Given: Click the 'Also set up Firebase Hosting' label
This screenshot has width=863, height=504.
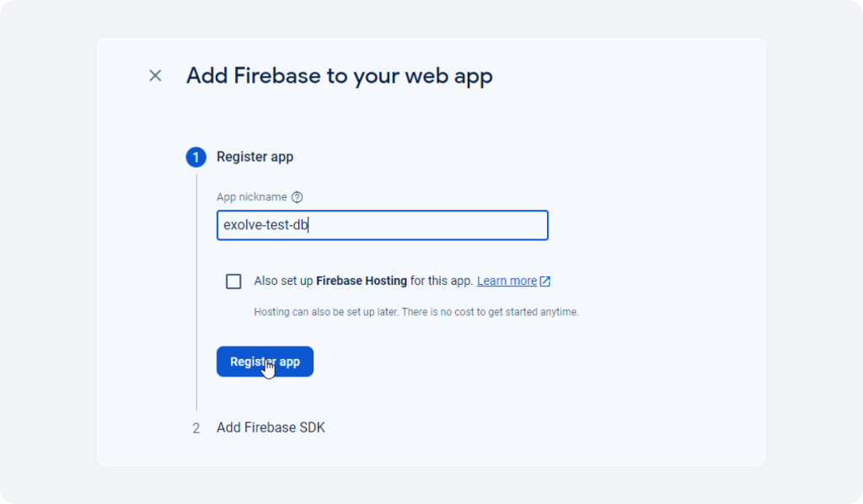Looking at the screenshot, I should coord(363,281).
